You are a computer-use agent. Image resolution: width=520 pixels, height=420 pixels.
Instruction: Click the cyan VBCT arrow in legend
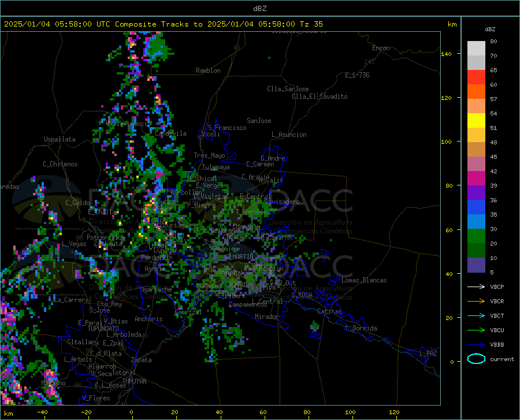tap(476, 315)
